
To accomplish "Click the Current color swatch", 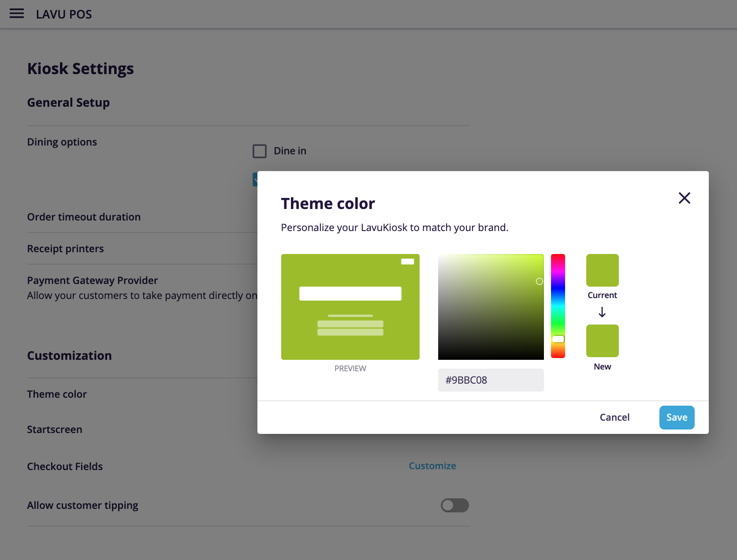I will [x=602, y=270].
